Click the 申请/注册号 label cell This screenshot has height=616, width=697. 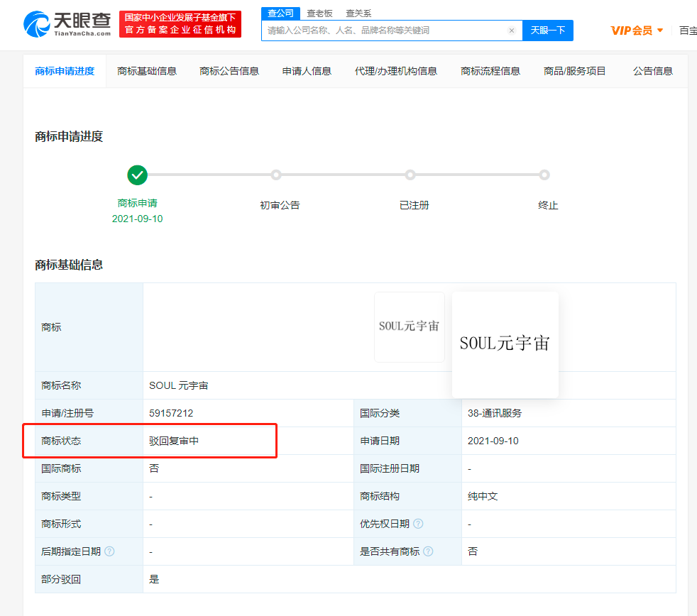[x=89, y=413]
